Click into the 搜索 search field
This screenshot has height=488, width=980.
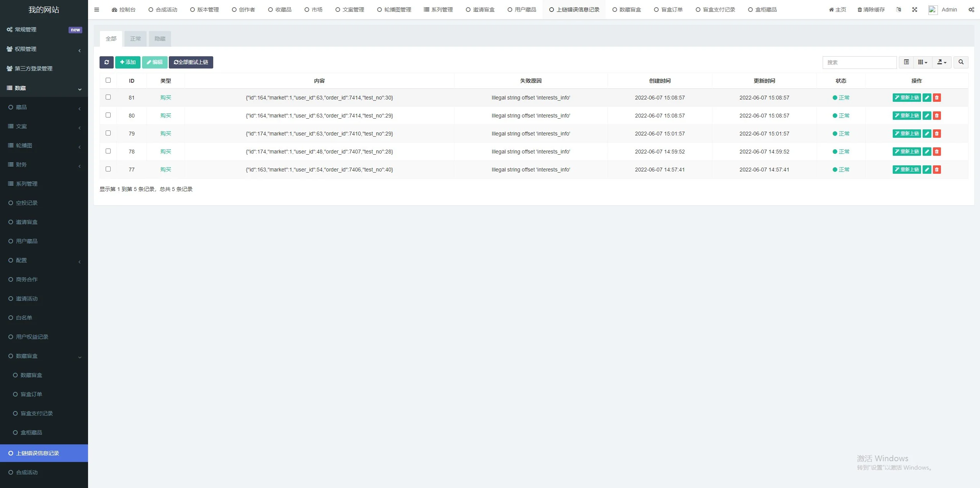[859, 62]
